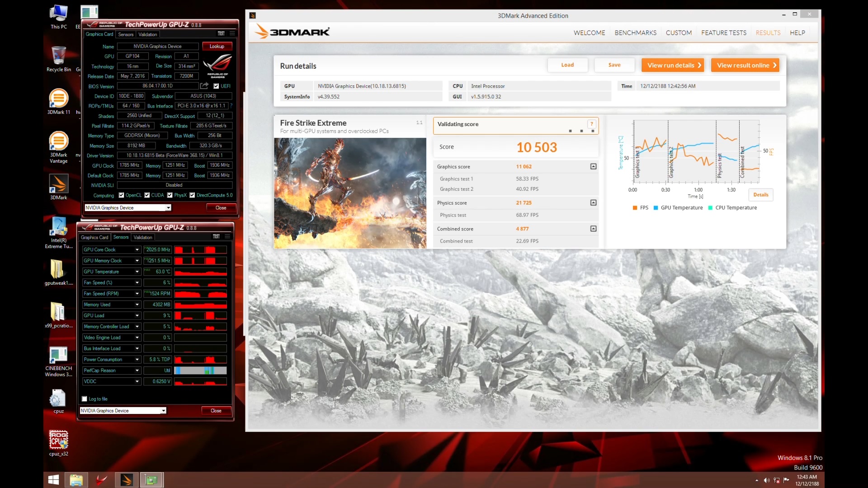The image size is (868, 488).
Task: Go to the FEATURE TESTS tab in 3DMark
Action: click(x=723, y=33)
